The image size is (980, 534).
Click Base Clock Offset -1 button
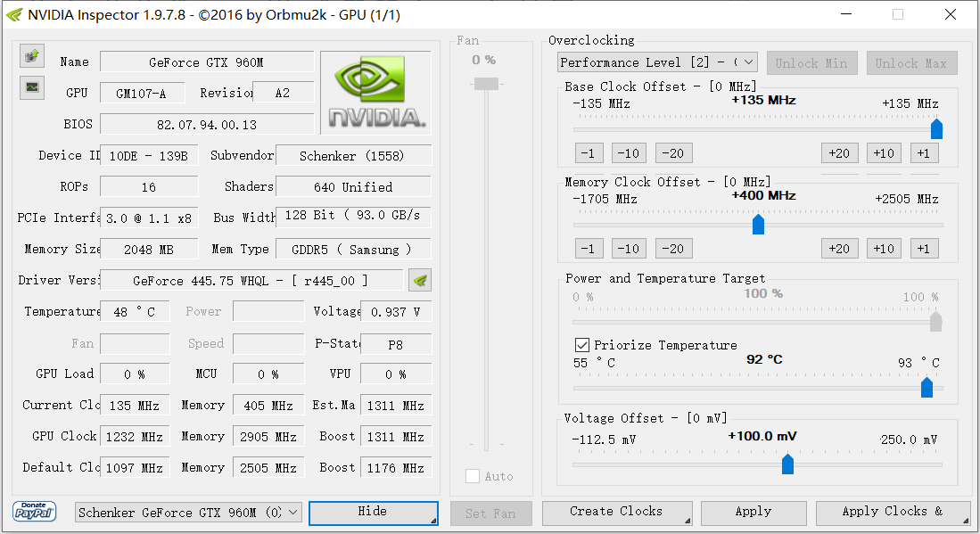[x=589, y=153]
